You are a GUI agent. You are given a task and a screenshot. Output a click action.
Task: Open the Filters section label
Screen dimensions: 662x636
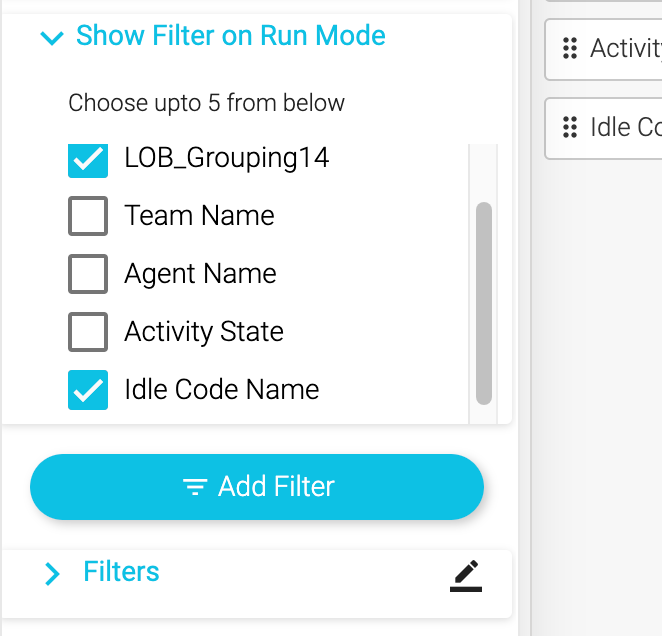[x=121, y=572]
